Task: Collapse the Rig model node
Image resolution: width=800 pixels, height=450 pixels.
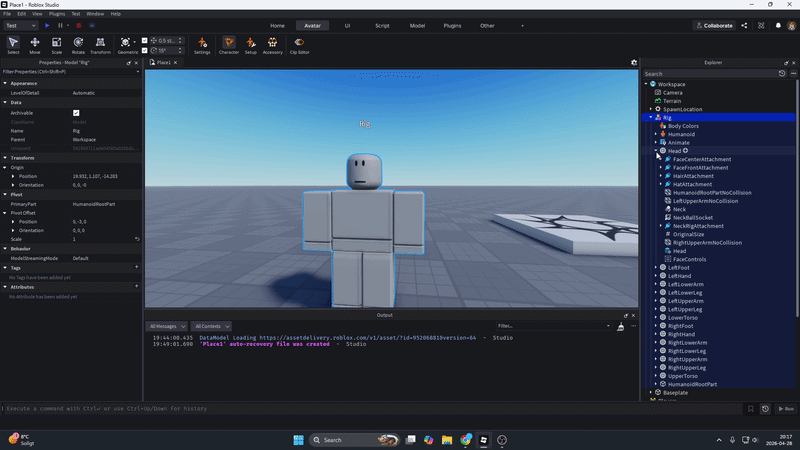Action: tap(651, 117)
